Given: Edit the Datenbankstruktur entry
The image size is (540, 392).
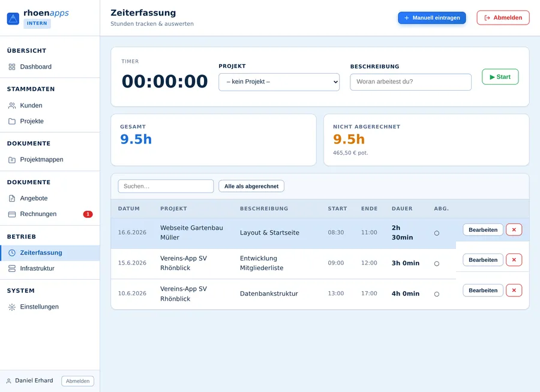Looking at the screenshot, I should [483, 291].
